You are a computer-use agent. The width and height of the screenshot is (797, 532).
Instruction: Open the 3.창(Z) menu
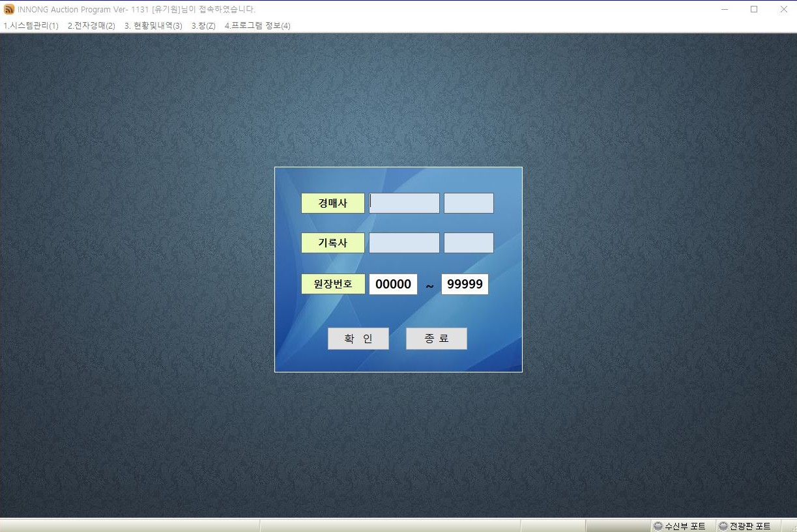point(203,26)
